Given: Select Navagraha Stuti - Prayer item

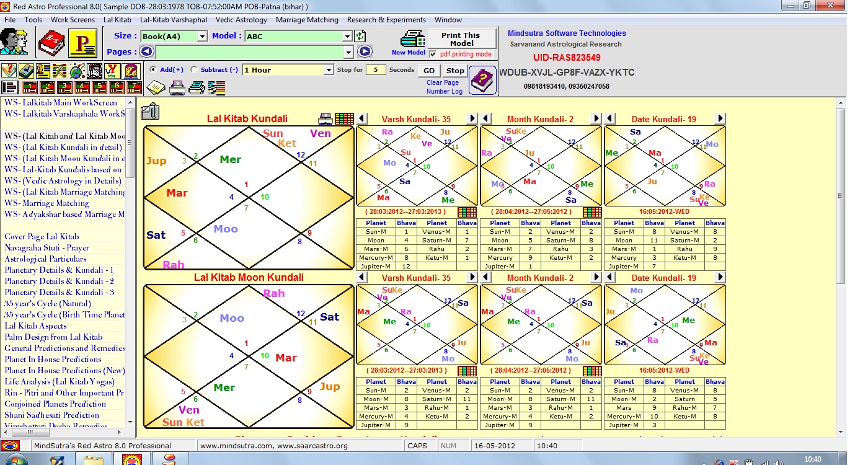Looking at the screenshot, I should [47, 247].
